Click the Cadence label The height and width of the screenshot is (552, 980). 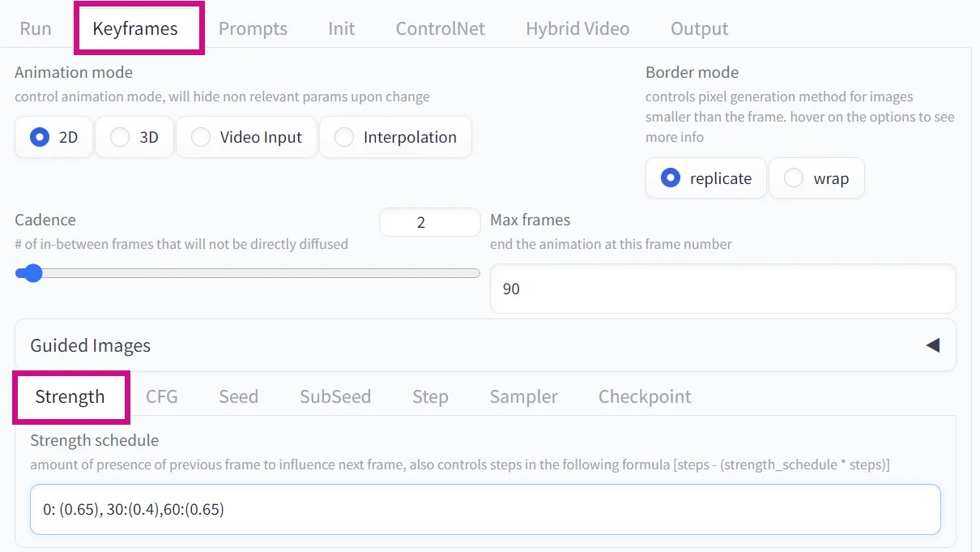45,220
